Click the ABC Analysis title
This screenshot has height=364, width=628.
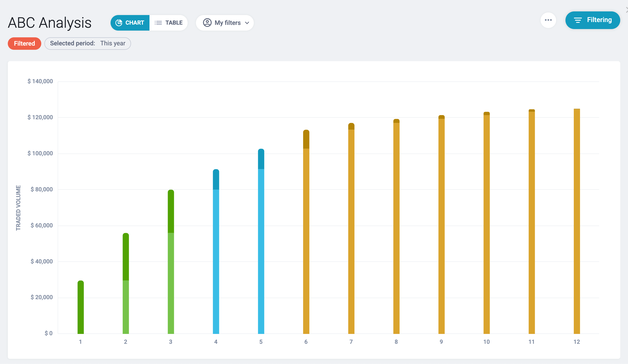click(x=50, y=23)
